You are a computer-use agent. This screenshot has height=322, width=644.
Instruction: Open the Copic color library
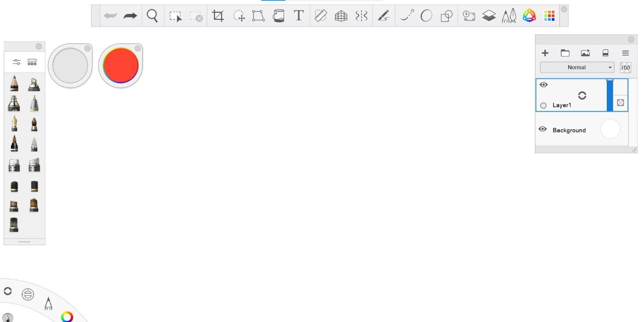coord(550,15)
